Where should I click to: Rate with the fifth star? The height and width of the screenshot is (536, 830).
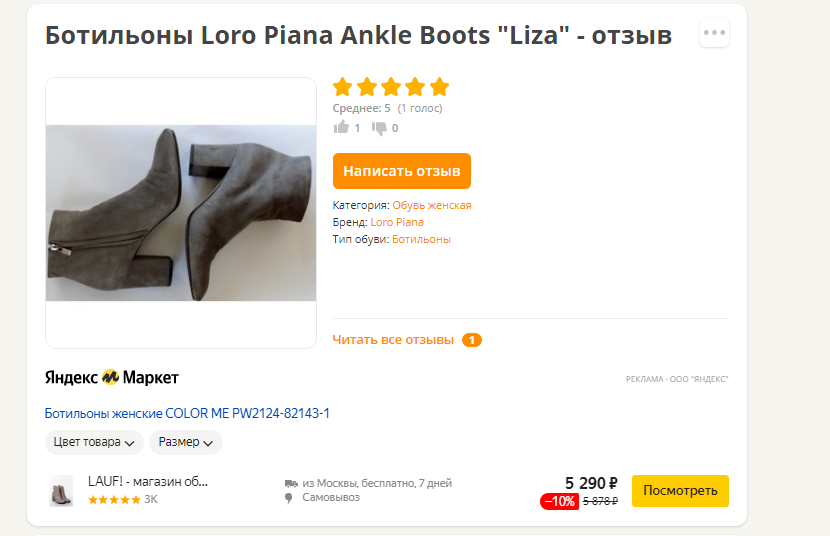click(x=439, y=87)
